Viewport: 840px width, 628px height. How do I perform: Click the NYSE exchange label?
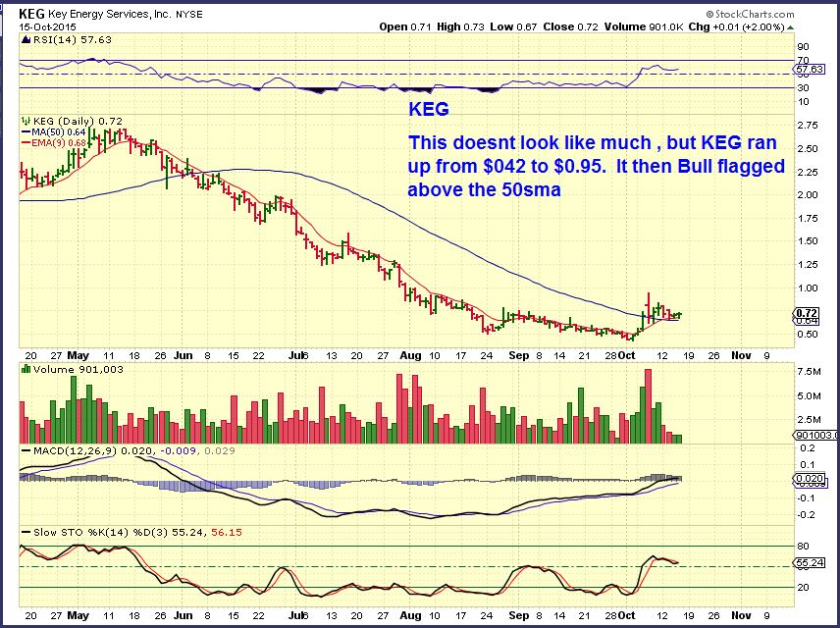click(189, 15)
